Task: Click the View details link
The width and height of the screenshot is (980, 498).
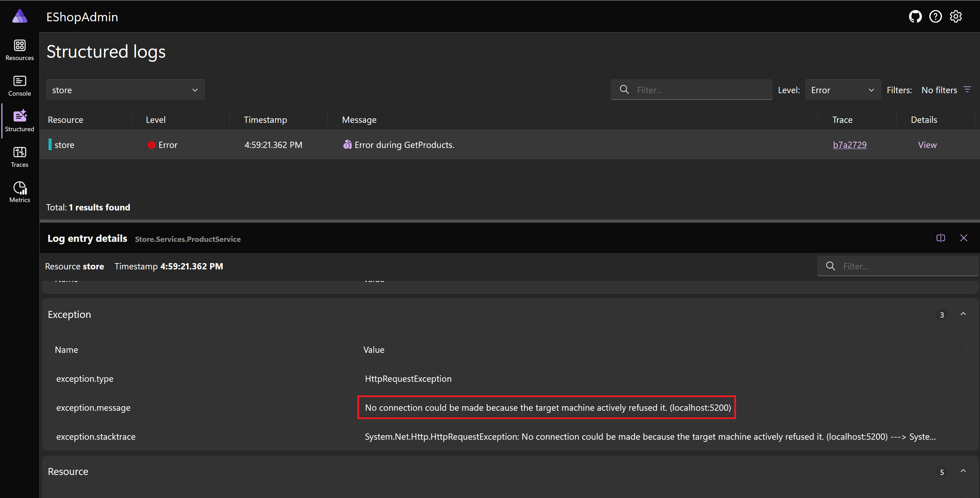Action: click(927, 144)
